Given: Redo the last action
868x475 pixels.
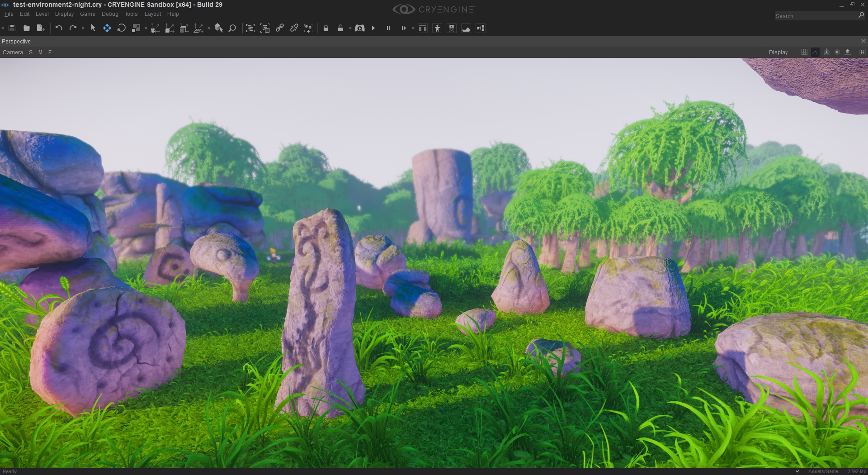Looking at the screenshot, I should pos(73,28).
